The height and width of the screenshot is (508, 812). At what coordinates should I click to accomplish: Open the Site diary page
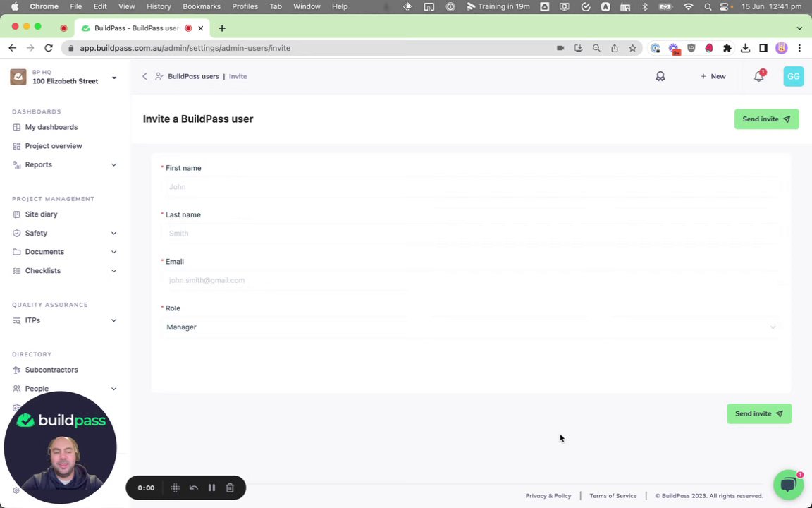(x=41, y=214)
